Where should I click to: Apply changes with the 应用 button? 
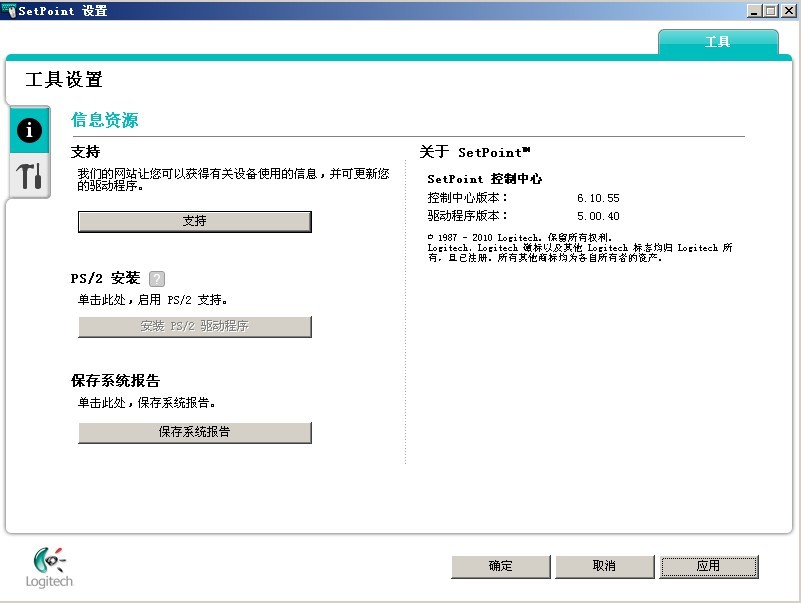pyautogui.click(x=709, y=566)
